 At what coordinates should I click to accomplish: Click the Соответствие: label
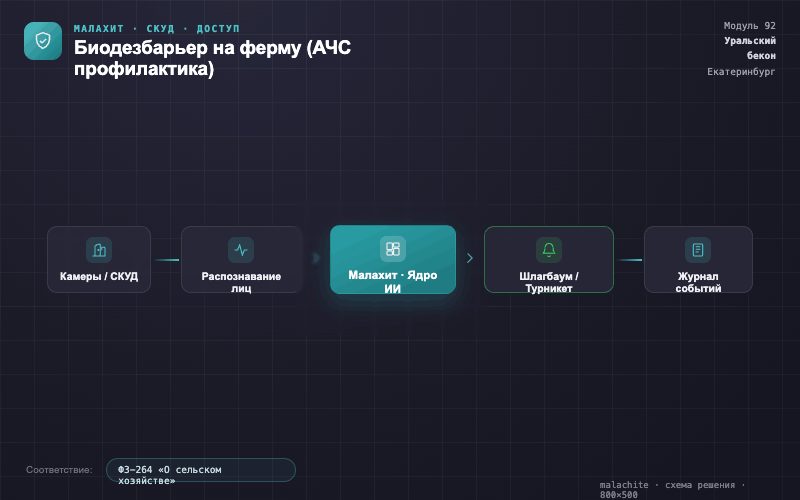59,469
